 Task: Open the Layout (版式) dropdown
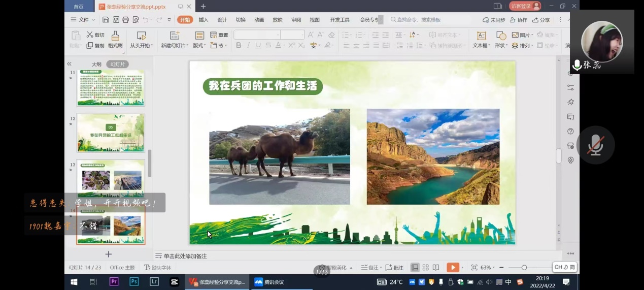point(199,46)
